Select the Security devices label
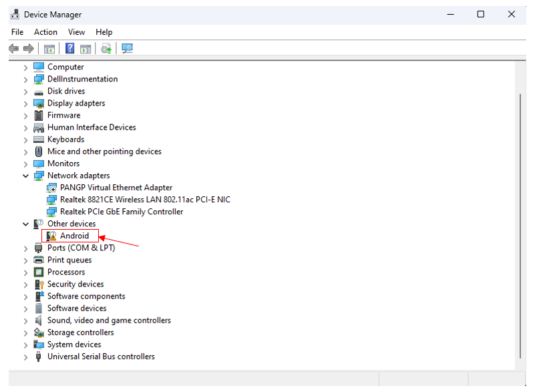 (75, 284)
